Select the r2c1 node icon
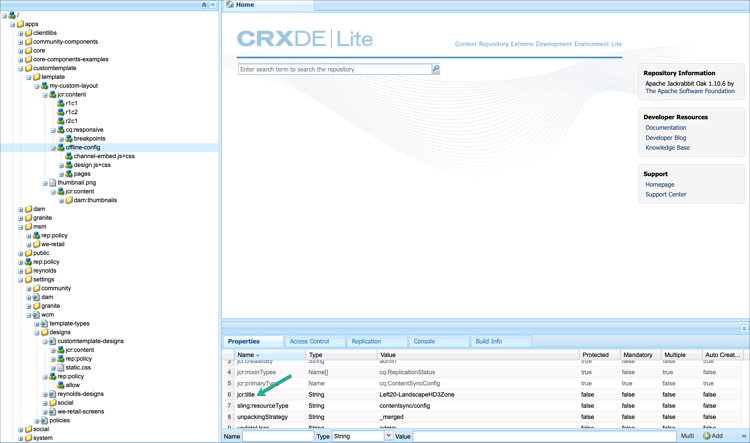The height and width of the screenshot is (443, 750). [x=61, y=121]
